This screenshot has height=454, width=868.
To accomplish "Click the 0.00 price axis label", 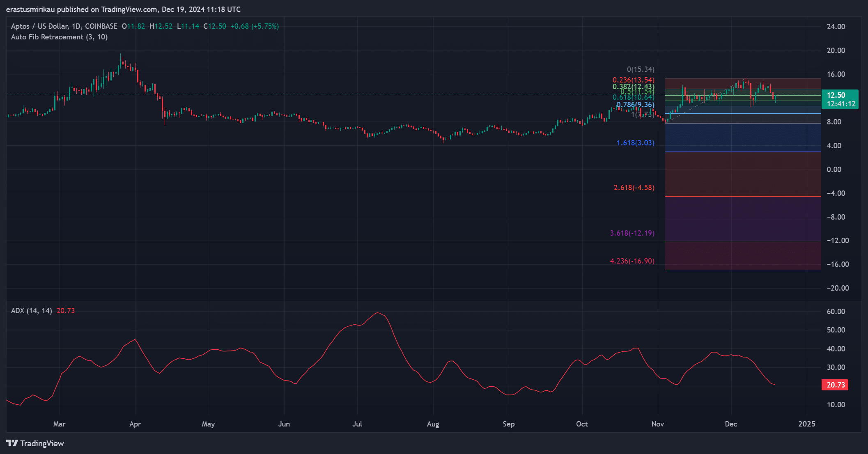I will click(834, 170).
